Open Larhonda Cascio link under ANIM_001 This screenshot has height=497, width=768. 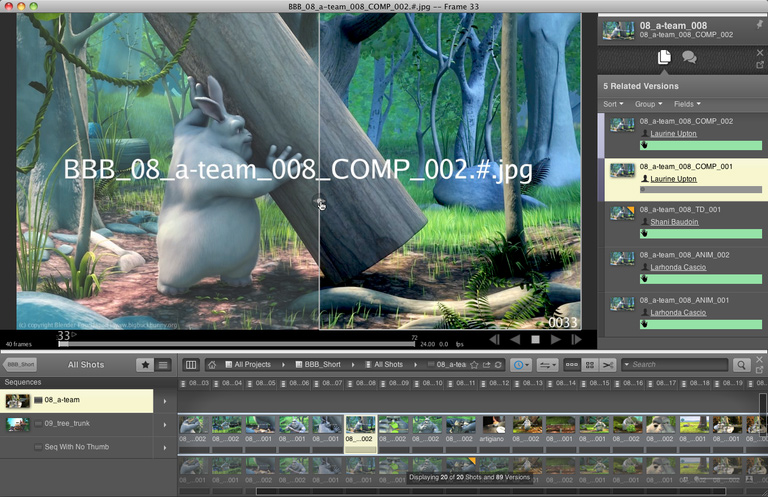[x=678, y=312]
